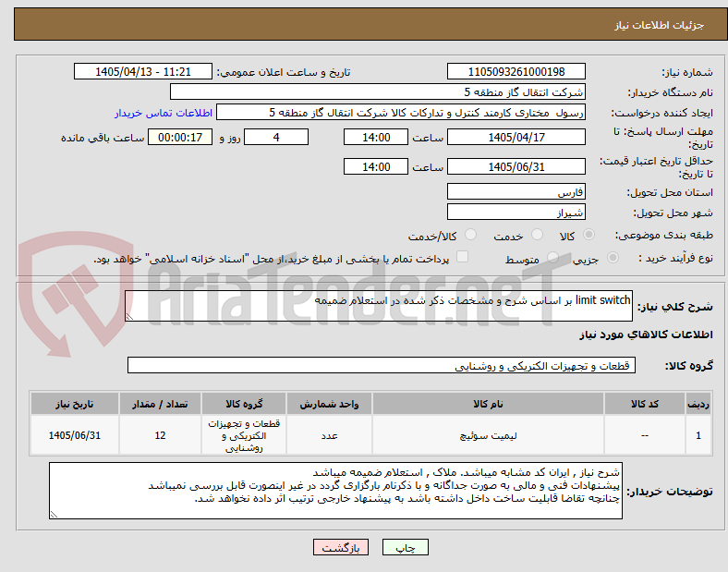Select the کالا/خدمت radio button
This screenshot has height=572, width=728.
pos(470,235)
